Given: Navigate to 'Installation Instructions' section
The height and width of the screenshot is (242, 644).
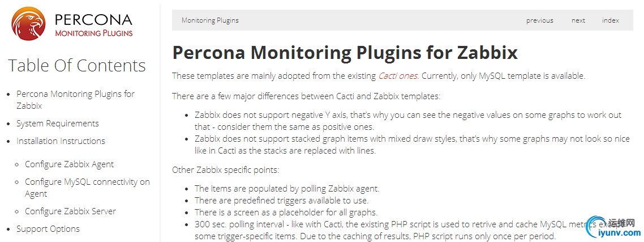Looking at the screenshot, I should tap(61, 141).
